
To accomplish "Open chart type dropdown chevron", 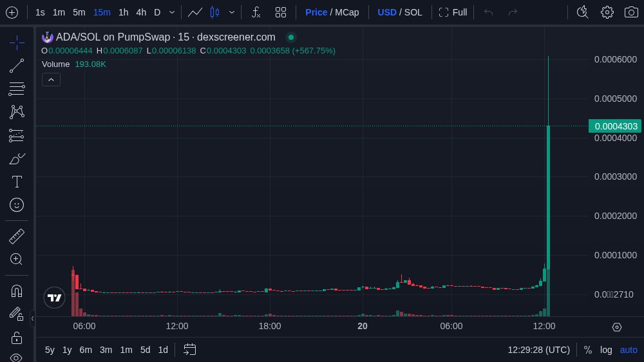I will [x=232, y=12].
